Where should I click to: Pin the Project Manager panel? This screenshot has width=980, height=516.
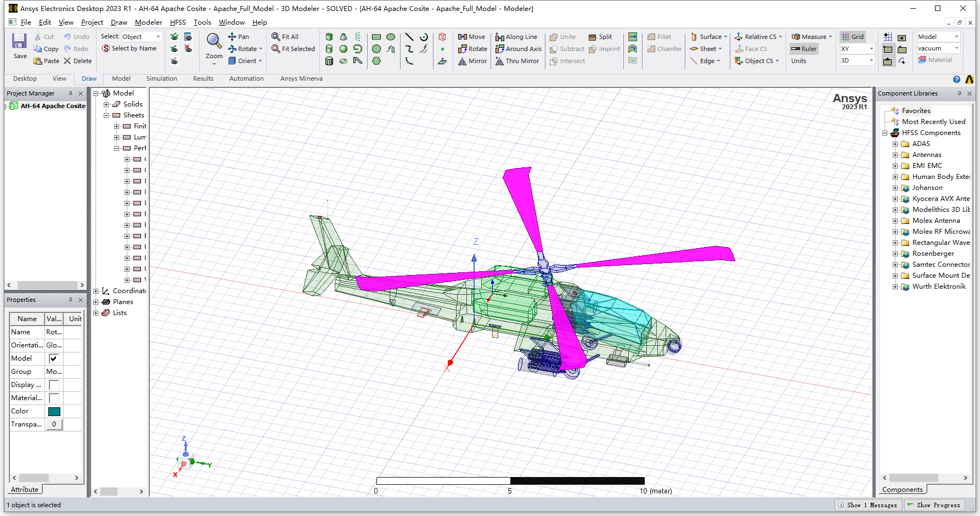pyautogui.click(x=70, y=93)
